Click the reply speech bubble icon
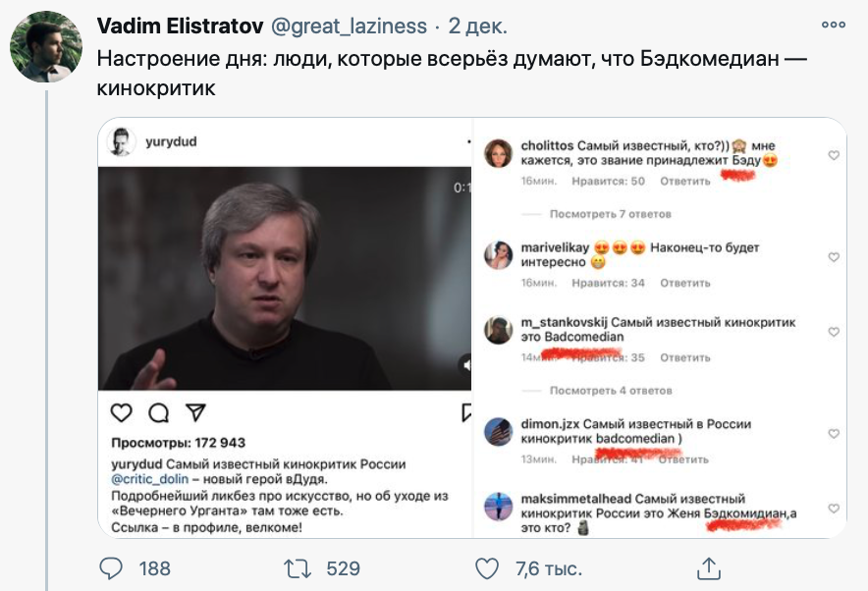868x591 pixels. click(113, 567)
